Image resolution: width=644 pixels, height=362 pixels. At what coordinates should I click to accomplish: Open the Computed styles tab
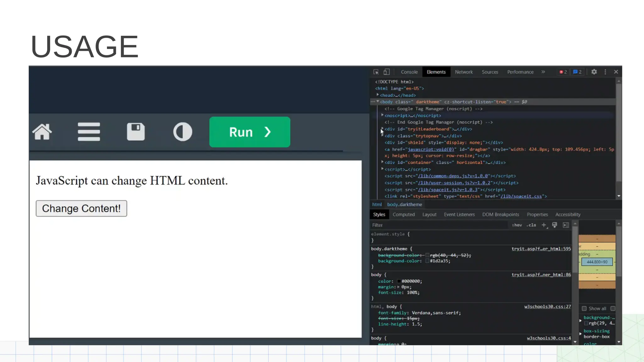pyautogui.click(x=403, y=215)
